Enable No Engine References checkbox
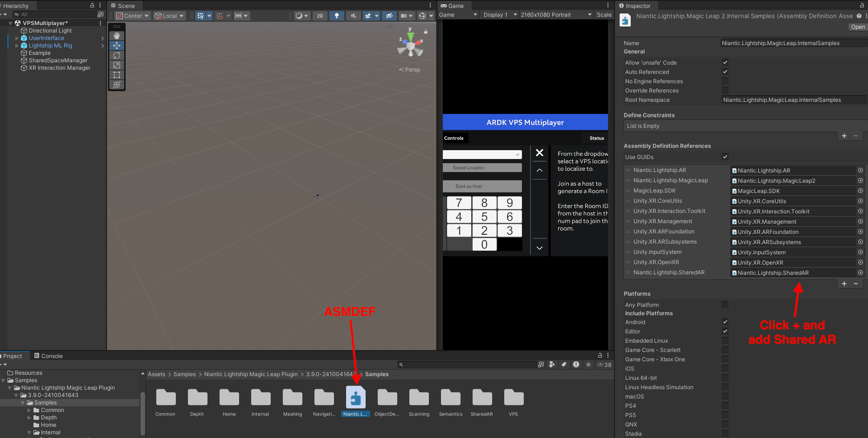 (x=725, y=81)
